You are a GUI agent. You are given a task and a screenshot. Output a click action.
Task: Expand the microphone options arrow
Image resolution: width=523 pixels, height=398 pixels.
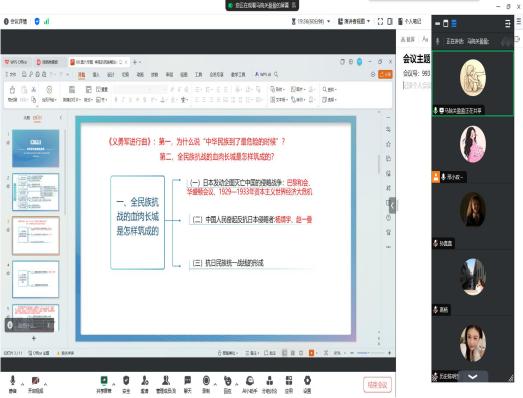(22, 384)
